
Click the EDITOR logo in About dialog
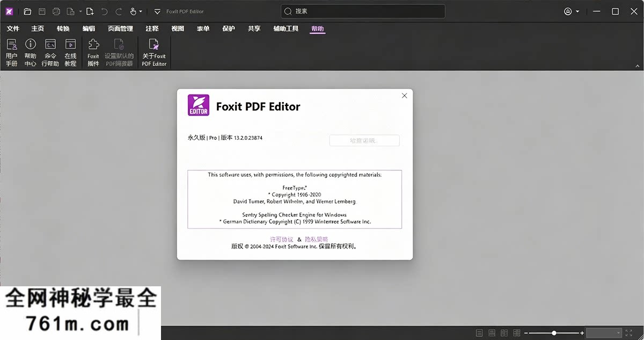click(198, 105)
